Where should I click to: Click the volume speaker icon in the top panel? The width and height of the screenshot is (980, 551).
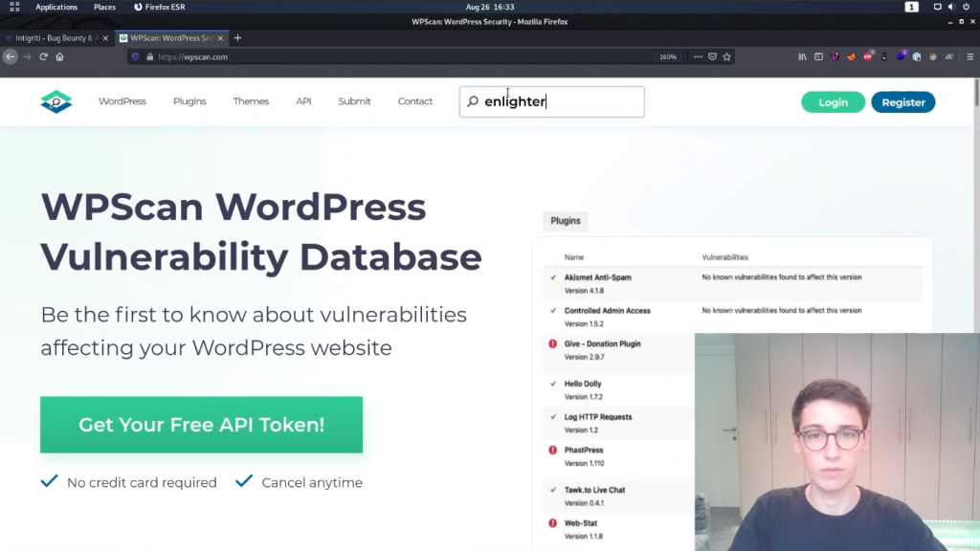click(x=951, y=7)
